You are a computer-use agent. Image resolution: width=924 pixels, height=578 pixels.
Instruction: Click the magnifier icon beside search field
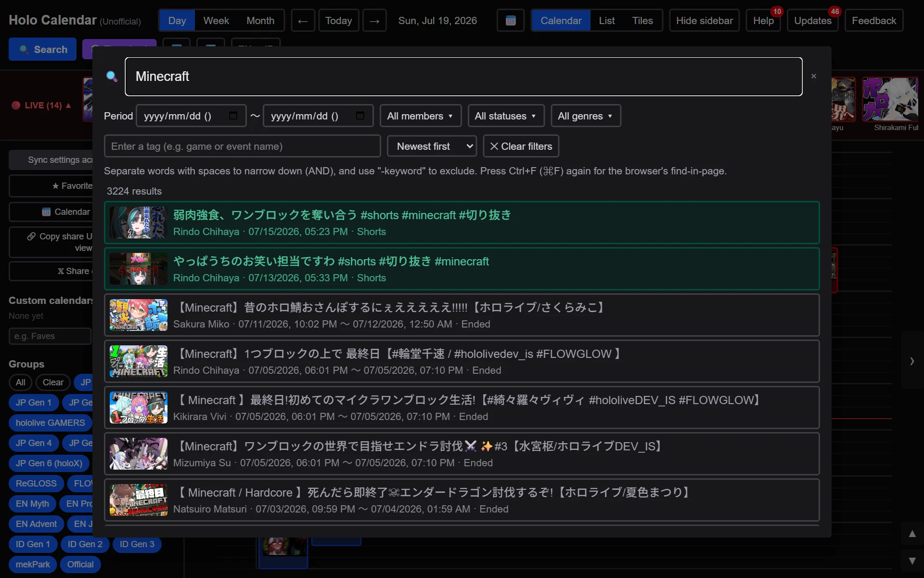coord(112,76)
